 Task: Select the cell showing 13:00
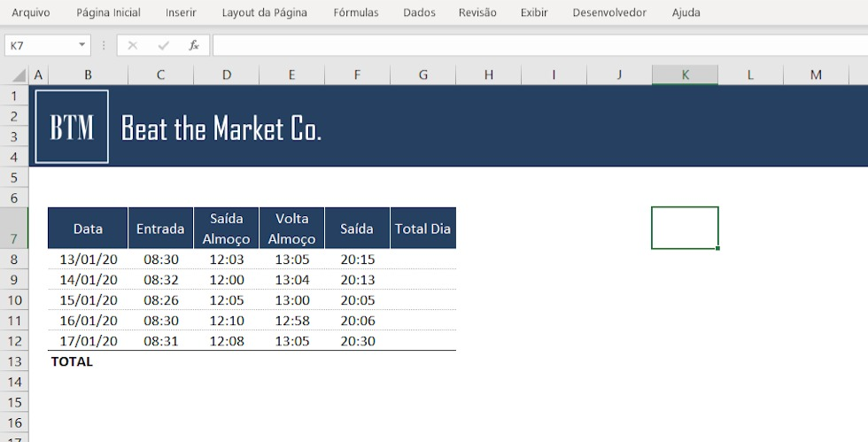[291, 300]
